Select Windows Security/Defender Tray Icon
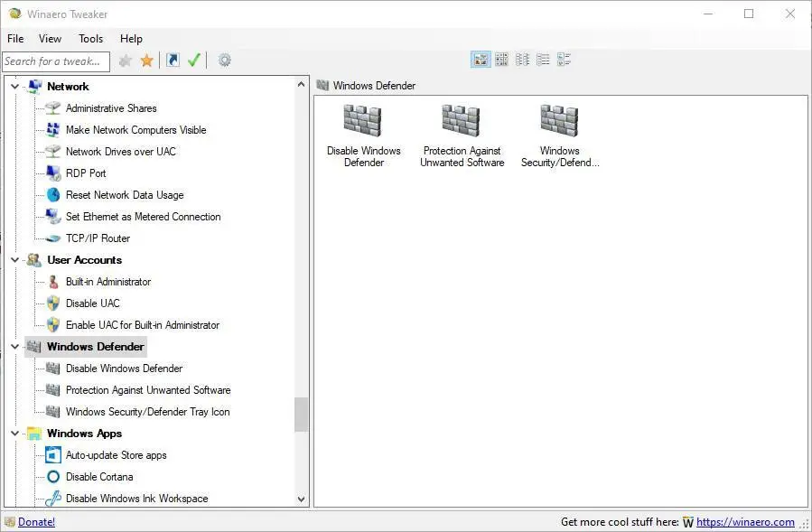 coord(147,412)
